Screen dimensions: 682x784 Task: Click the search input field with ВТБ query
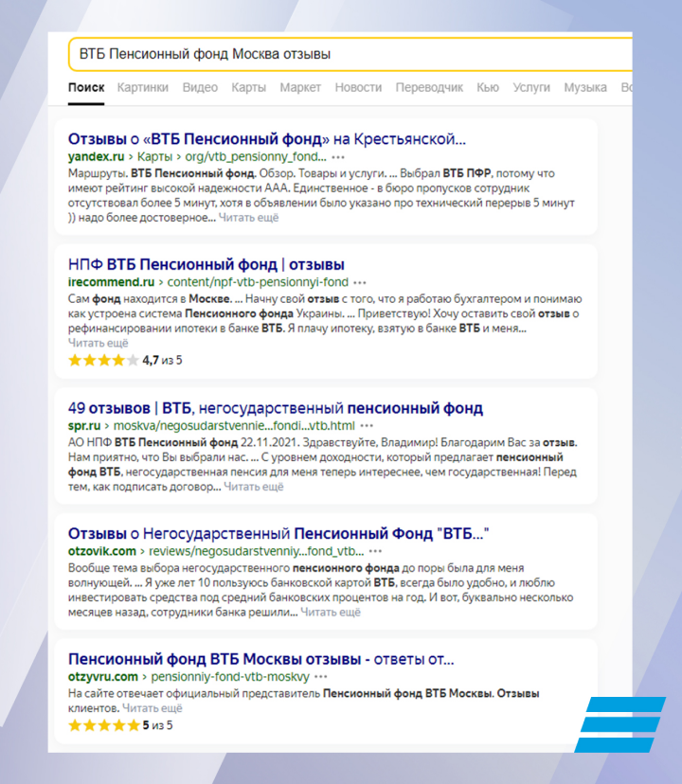click(x=350, y=55)
